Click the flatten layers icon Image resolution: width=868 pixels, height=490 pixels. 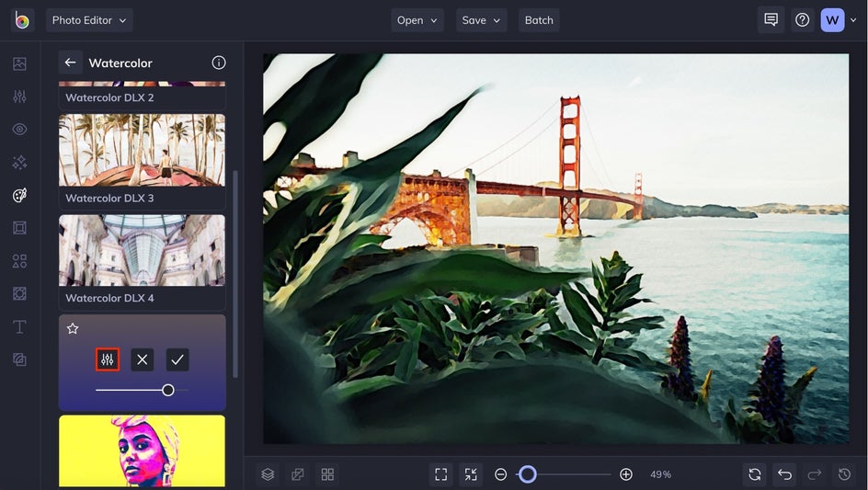(298, 474)
